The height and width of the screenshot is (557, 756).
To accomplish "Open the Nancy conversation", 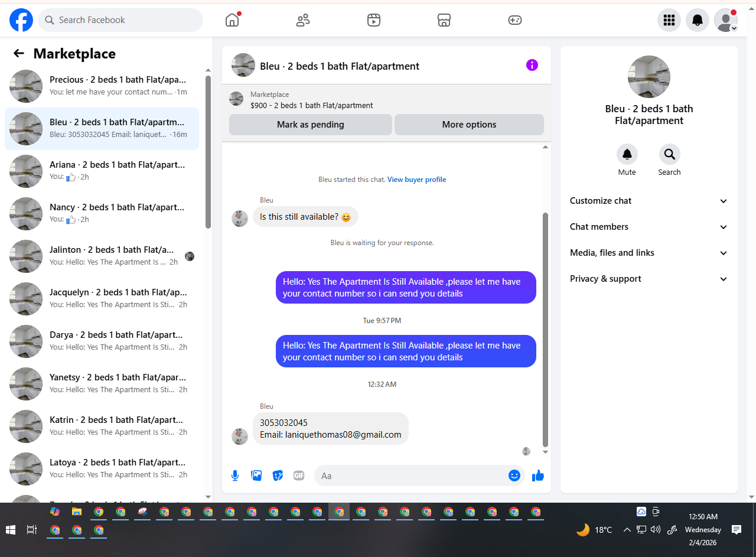I will 102,214.
